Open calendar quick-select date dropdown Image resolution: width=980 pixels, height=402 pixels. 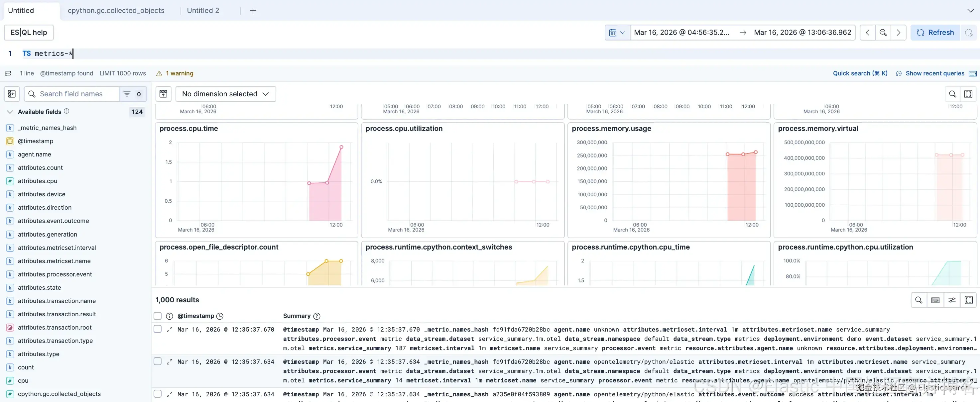point(617,33)
